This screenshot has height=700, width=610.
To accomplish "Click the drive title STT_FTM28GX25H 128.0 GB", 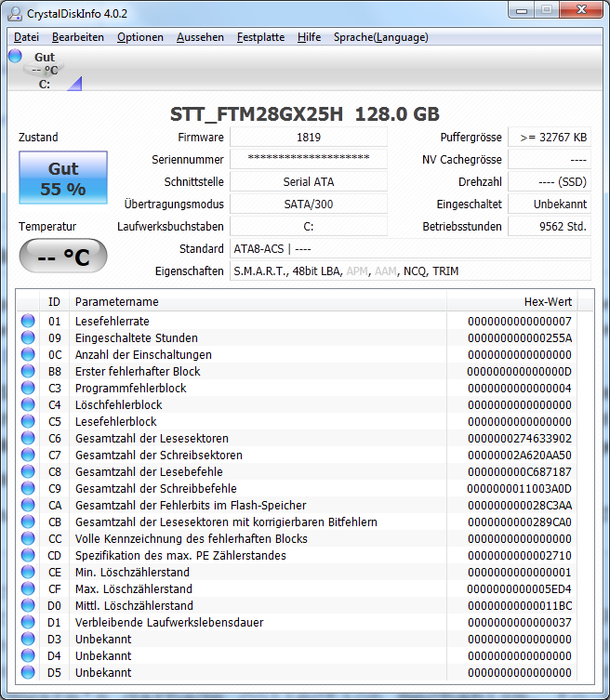I will point(305,114).
